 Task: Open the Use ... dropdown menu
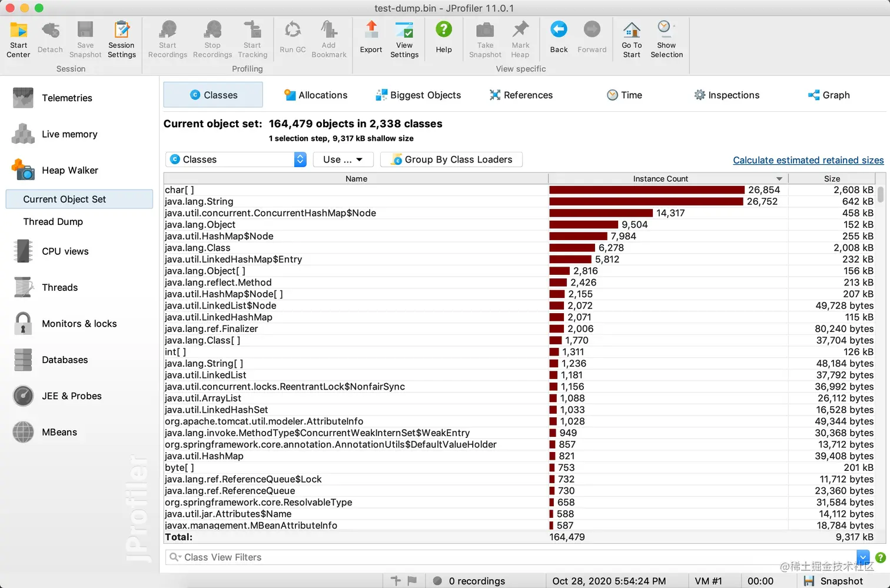point(343,160)
